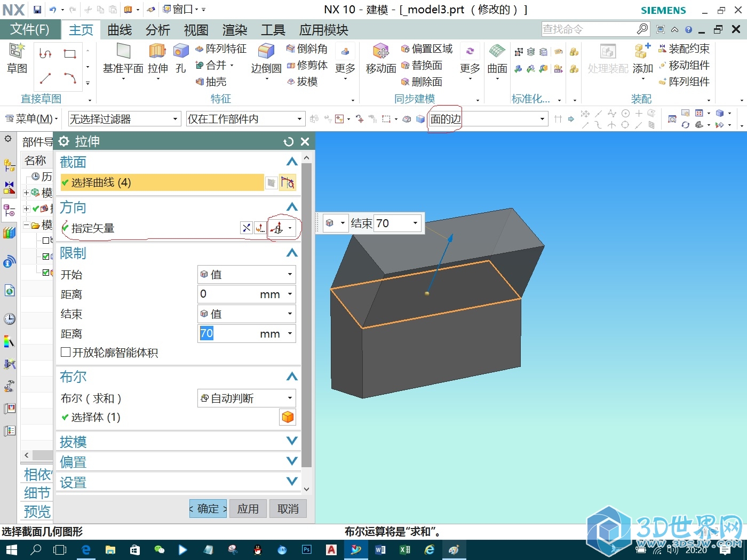Pick the Hole (孔) feature tool
Image resolution: width=747 pixels, height=560 pixels.
181,59
